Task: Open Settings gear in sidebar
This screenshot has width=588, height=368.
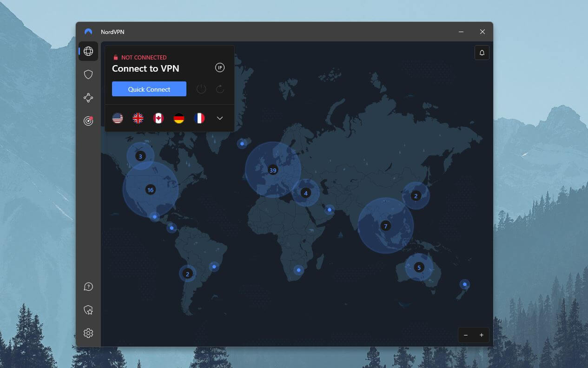Action: [x=88, y=333]
